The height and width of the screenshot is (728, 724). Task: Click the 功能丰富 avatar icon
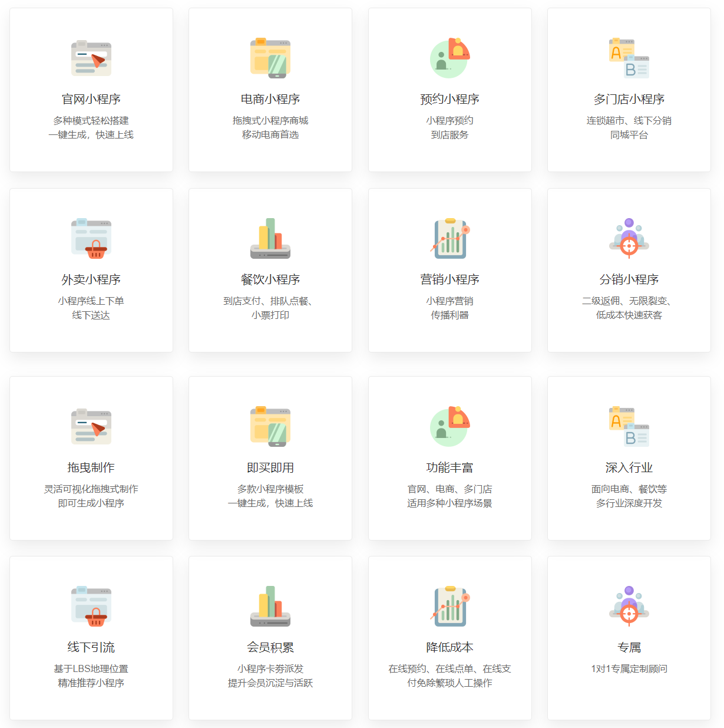click(x=449, y=426)
